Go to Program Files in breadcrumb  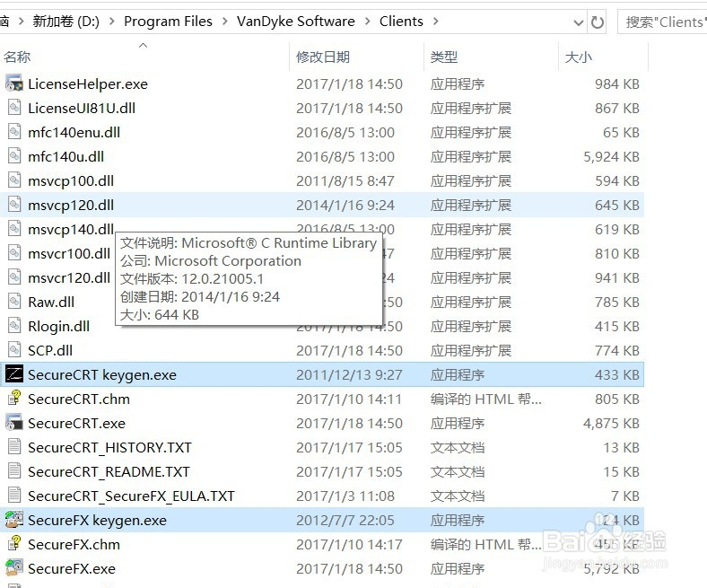click(x=168, y=22)
